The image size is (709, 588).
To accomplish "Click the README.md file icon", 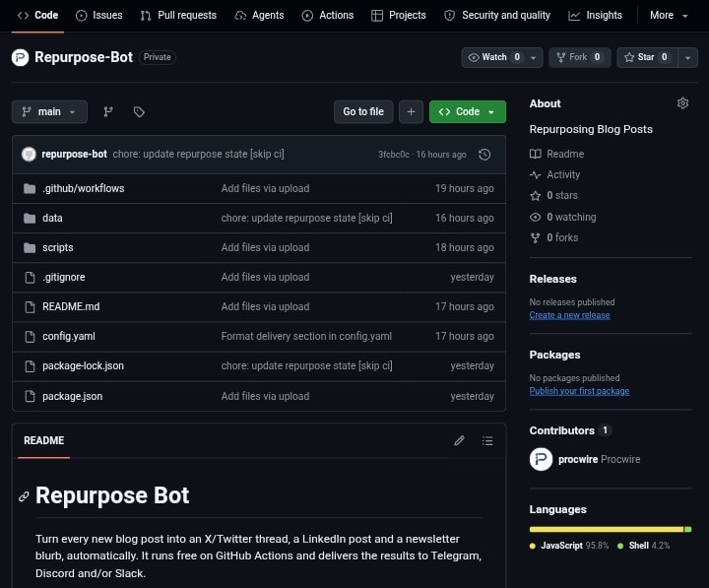I will 30,307.
